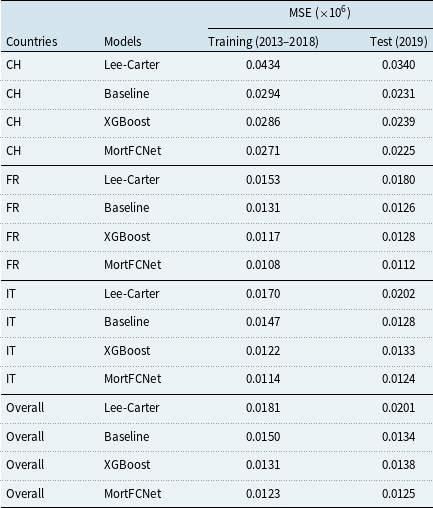Select the Overall XGBoost model cell
433x508 pixels.
127,465
